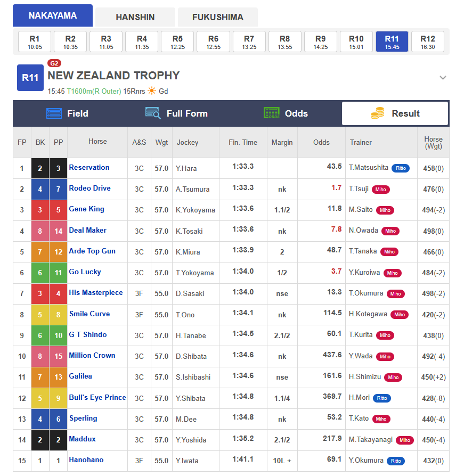The width and height of the screenshot is (456, 476).
Task: Open horse Sperling's profile link
Action: [83, 418]
